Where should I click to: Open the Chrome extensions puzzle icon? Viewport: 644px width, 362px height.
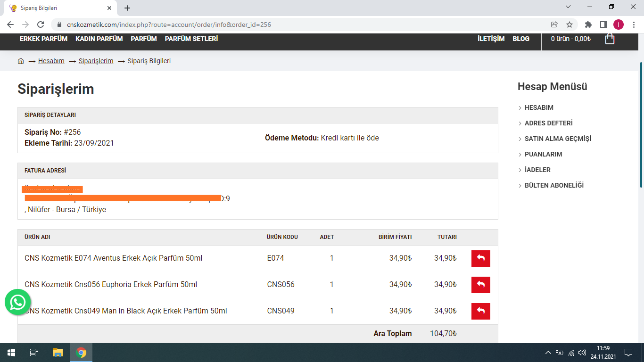click(588, 25)
